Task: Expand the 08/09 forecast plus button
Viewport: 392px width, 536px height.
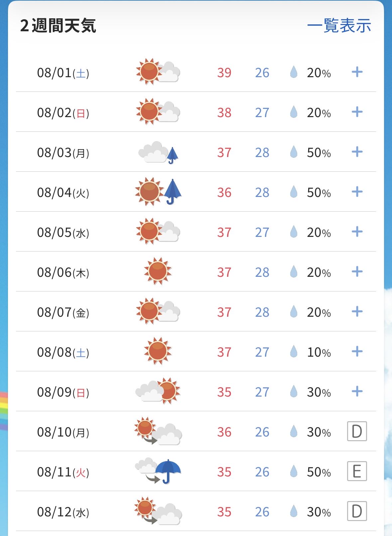Action: [357, 391]
